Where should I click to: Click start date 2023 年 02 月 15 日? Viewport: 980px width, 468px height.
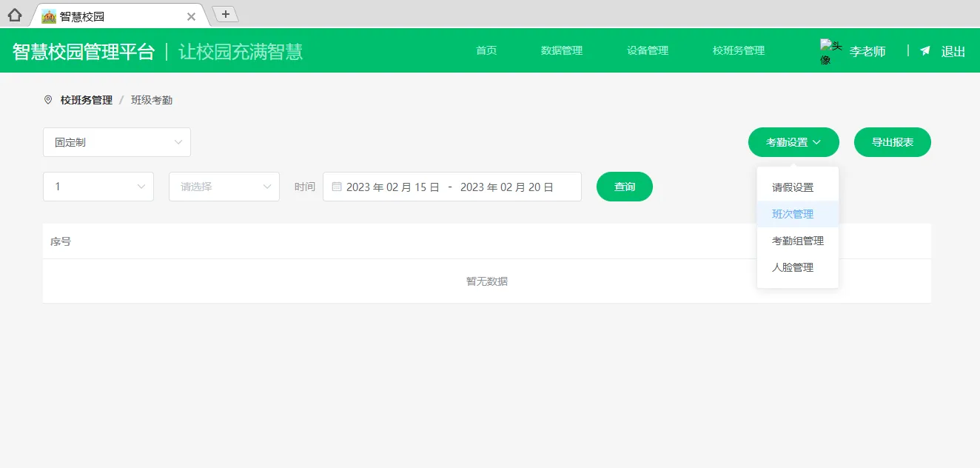[393, 187]
